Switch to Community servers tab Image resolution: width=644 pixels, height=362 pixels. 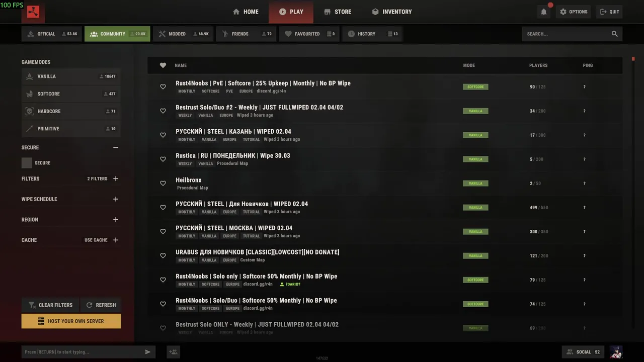pos(117,34)
